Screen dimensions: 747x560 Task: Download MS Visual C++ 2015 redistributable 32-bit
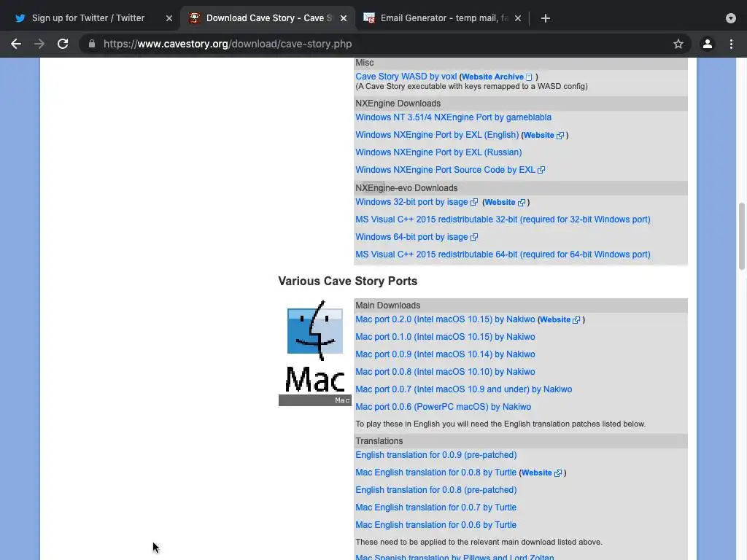503,219
